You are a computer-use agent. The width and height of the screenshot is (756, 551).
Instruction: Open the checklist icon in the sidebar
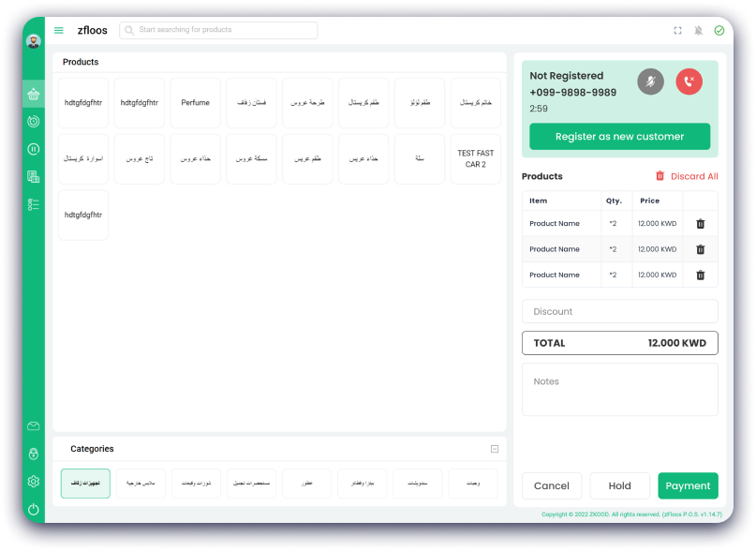34,204
